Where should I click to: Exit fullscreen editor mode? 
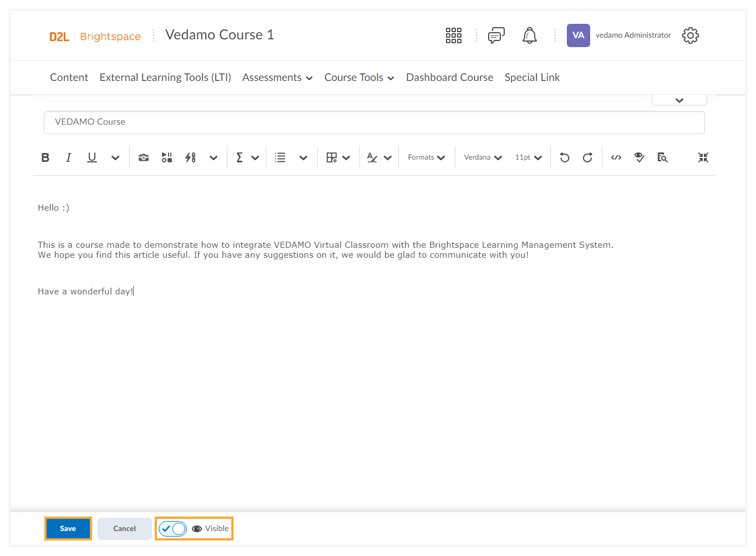703,157
